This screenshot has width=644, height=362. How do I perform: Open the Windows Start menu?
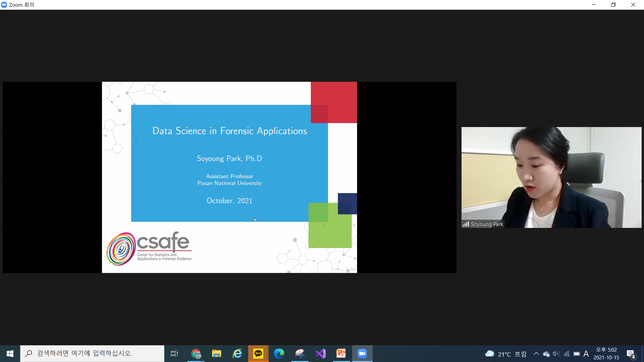coord(10,354)
